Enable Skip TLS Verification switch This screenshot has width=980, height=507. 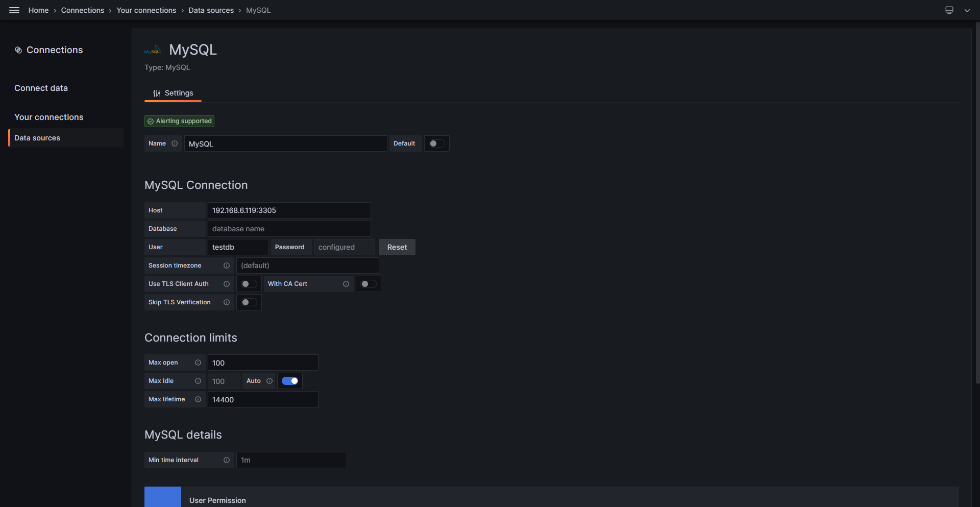[249, 302]
